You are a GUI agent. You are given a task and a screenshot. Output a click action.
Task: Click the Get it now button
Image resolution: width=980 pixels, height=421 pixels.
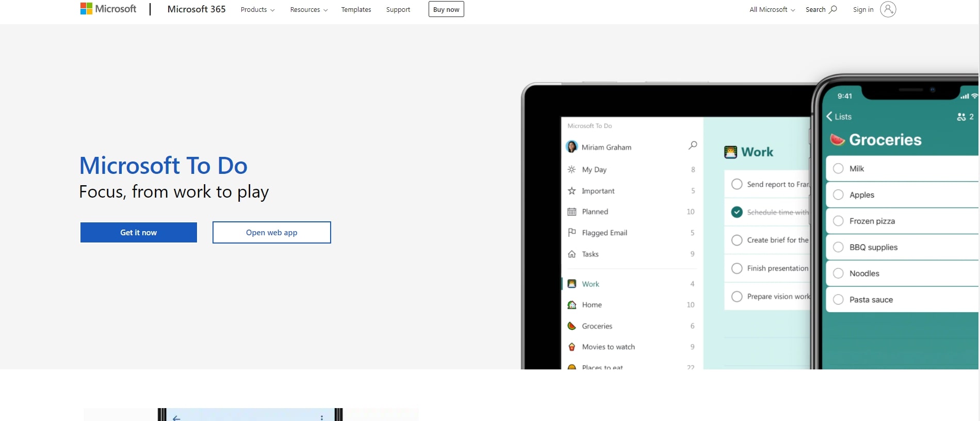[139, 232]
